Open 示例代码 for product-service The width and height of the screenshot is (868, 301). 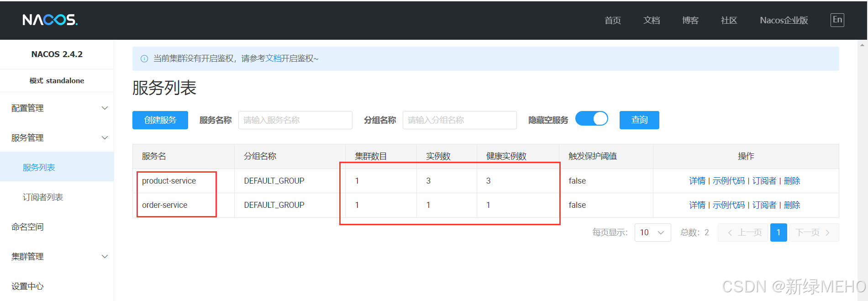click(729, 181)
